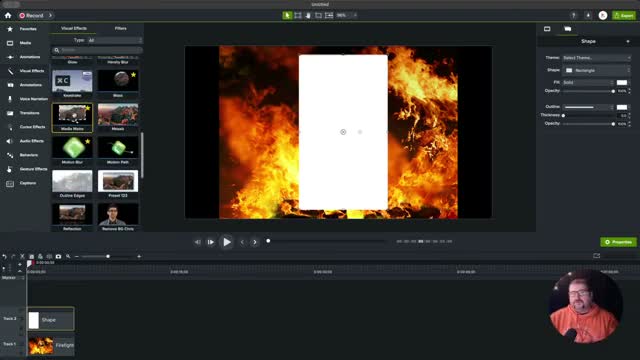The image size is (640, 360).
Task: Open the Shape type dropdown
Action: (x=596, y=71)
